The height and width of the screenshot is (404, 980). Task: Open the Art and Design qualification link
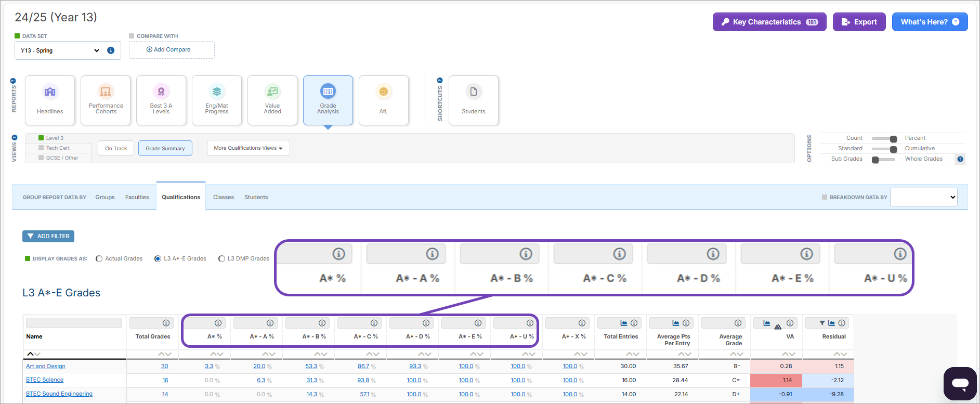coord(46,367)
